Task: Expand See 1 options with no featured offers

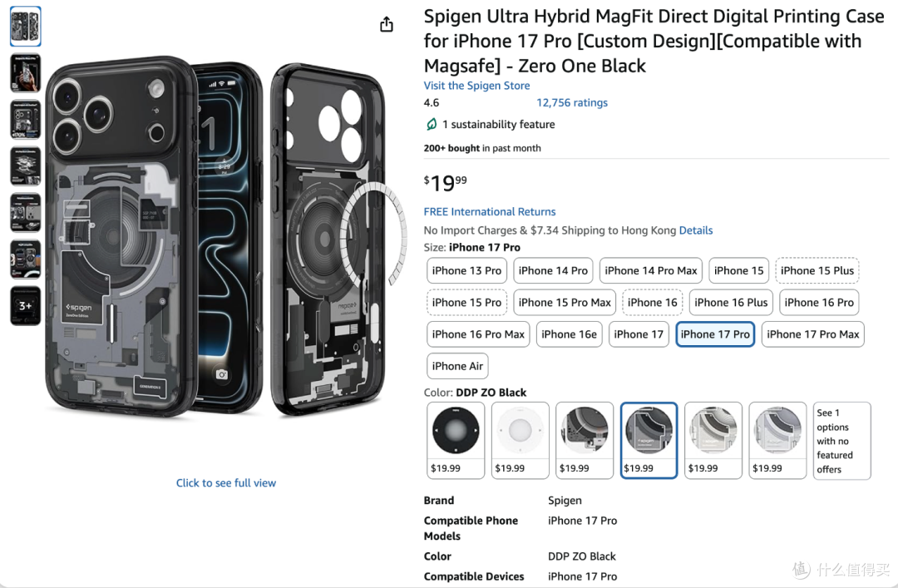Action: point(841,440)
